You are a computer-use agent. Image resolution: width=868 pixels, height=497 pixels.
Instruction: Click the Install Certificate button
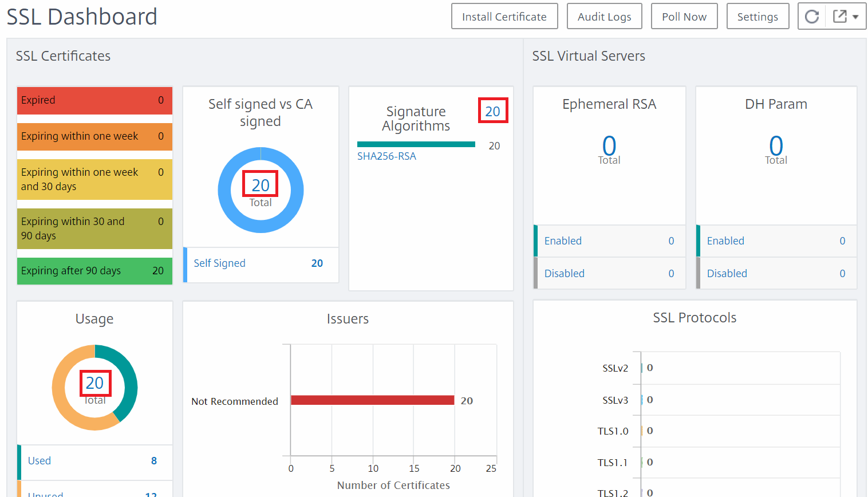[x=504, y=17]
